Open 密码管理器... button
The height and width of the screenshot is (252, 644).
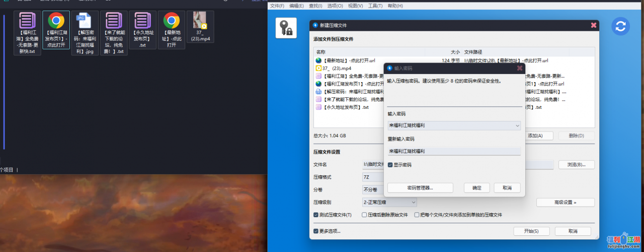click(420, 187)
